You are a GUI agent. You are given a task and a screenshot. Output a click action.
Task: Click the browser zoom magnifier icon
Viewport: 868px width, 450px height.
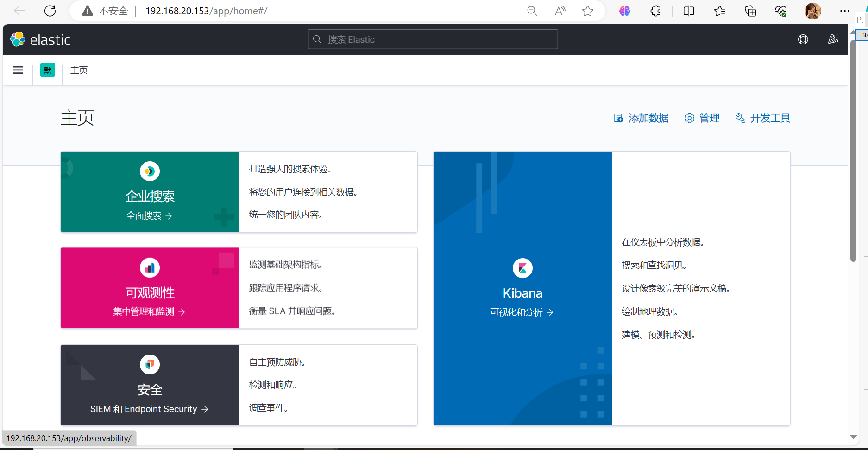click(532, 11)
